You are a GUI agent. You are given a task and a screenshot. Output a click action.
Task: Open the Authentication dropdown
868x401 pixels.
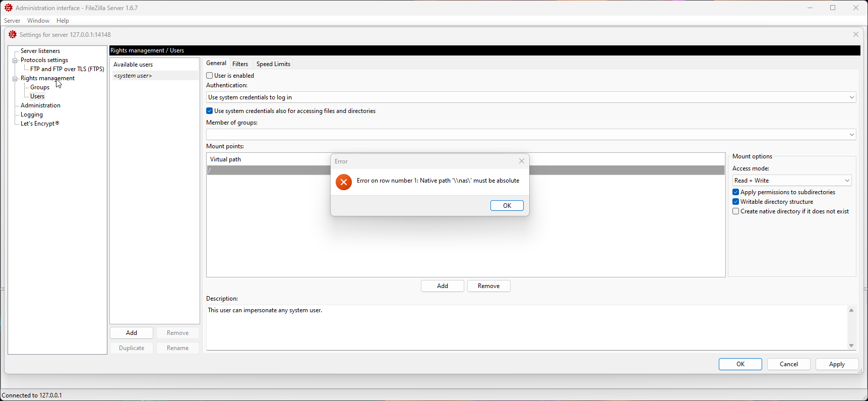click(x=531, y=97)
